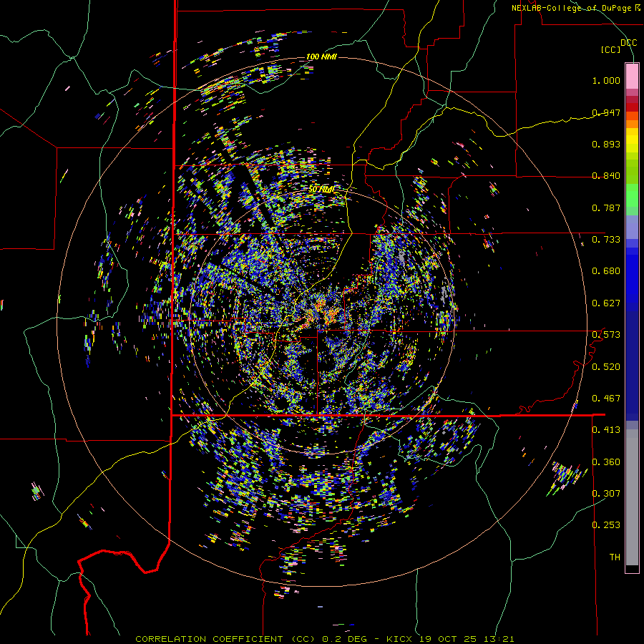Click the [CC] units label above color bar
The height and width of the screenshot is (644, 644).
pyautogui.click(x=611, y=49)
